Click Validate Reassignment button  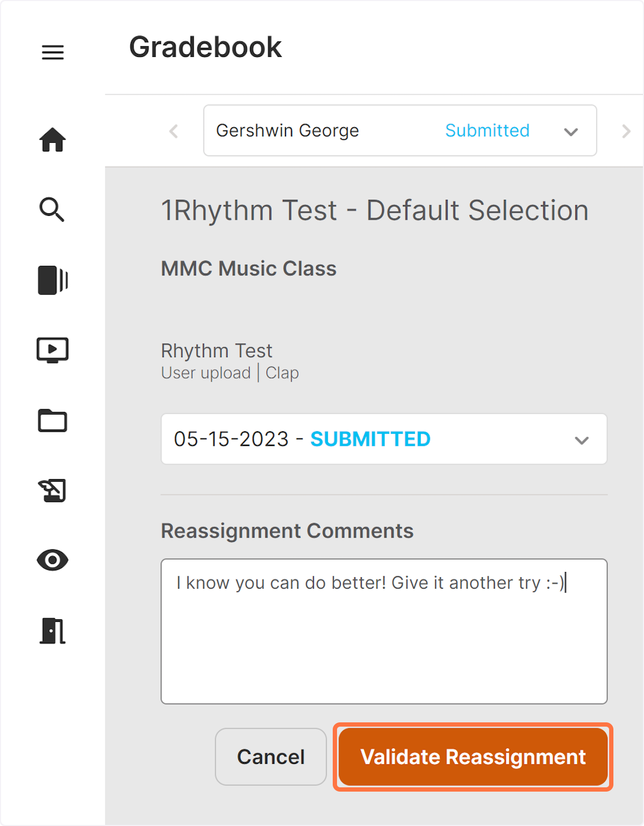tap(473, 757)
